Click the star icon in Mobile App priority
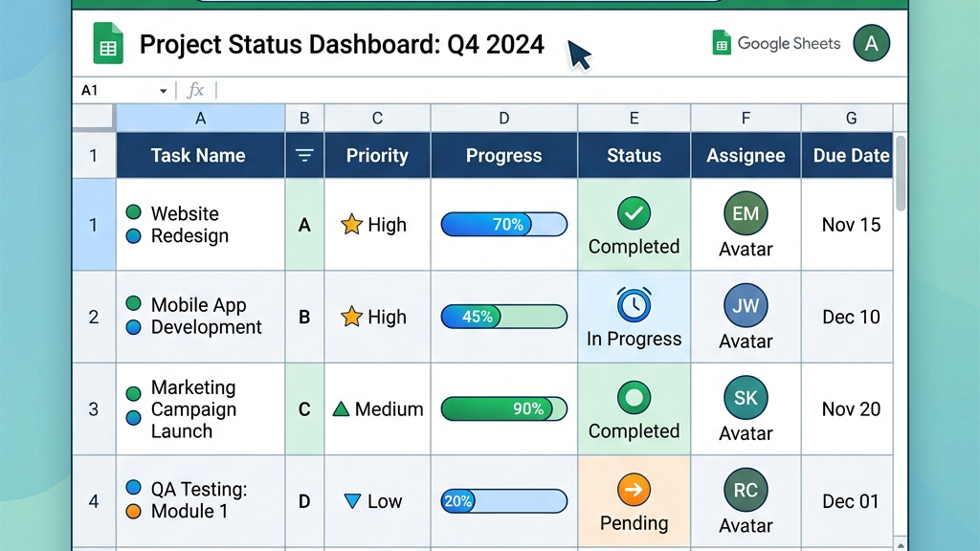 351,317
